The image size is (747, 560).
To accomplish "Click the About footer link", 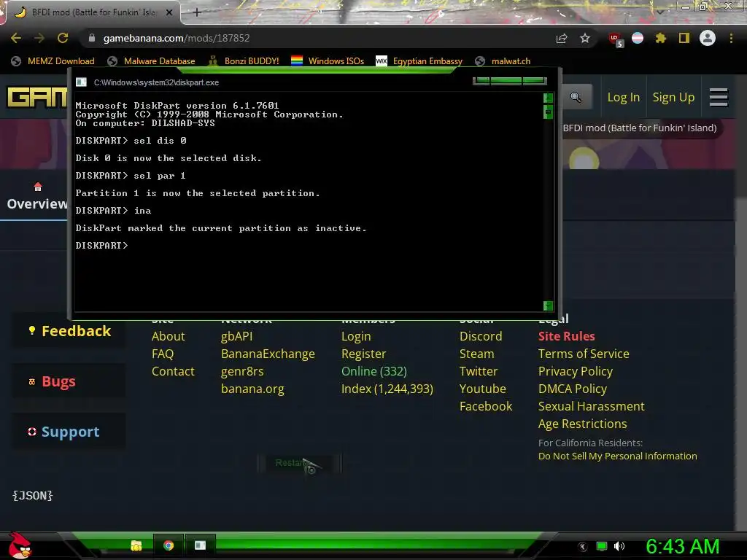I will pyautogui.click(x=169, y=336).
